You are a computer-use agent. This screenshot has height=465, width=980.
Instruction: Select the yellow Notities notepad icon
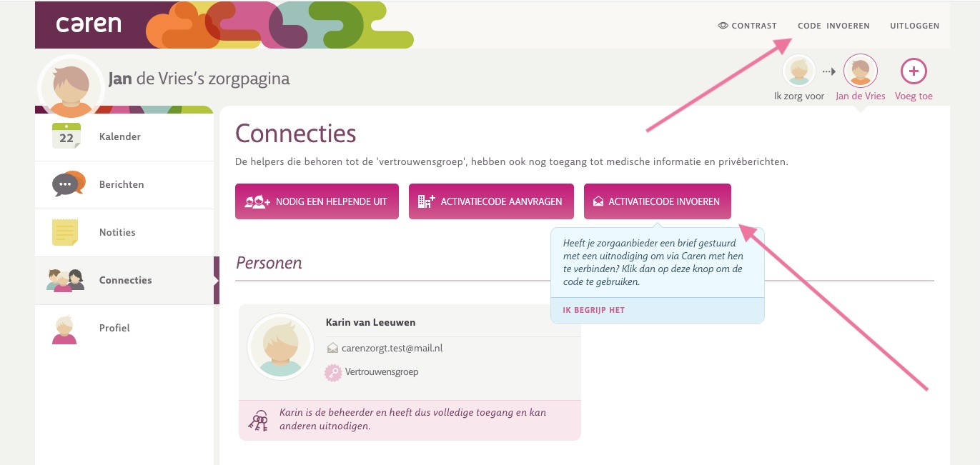[x=65, y=232]
